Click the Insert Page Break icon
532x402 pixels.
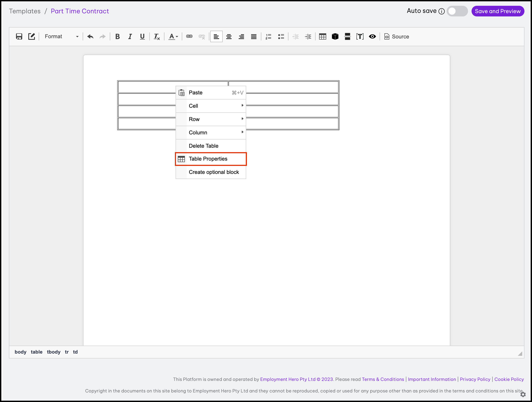(x=347, y=37)
